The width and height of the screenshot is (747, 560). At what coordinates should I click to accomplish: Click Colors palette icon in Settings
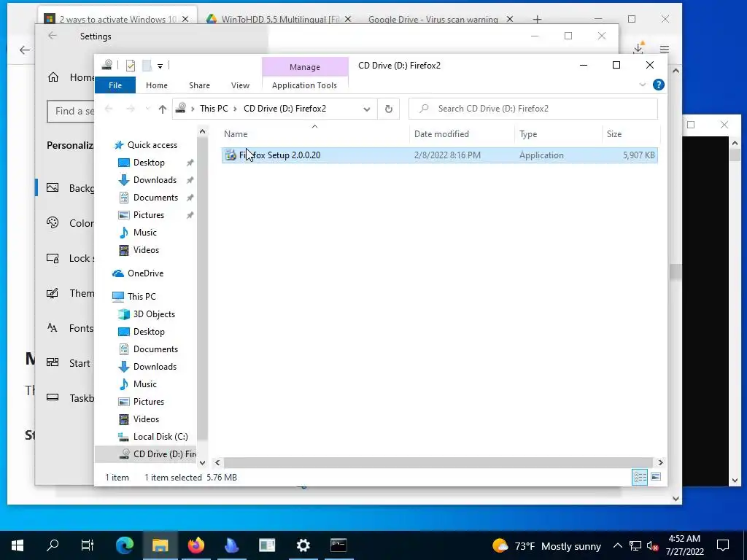(x=53, y=223)
